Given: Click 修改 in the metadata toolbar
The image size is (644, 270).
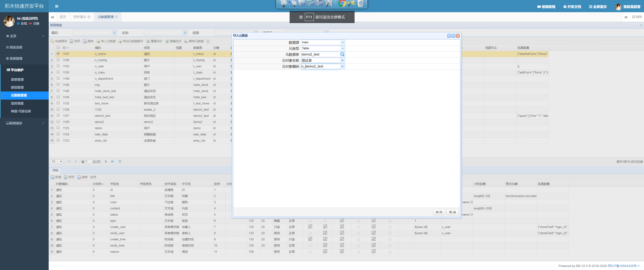Looking at the screenshot, I should (x=75, y=41).
